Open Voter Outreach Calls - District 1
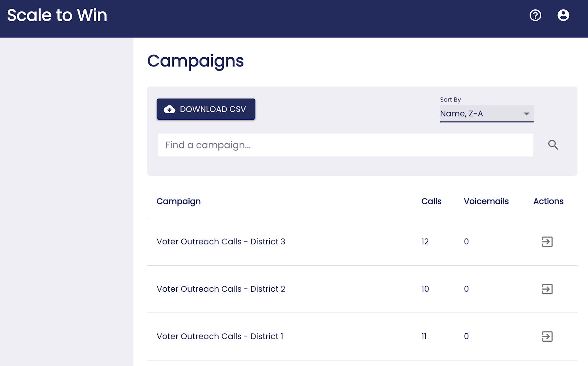The image size is (588, 366). pos(220,337)
